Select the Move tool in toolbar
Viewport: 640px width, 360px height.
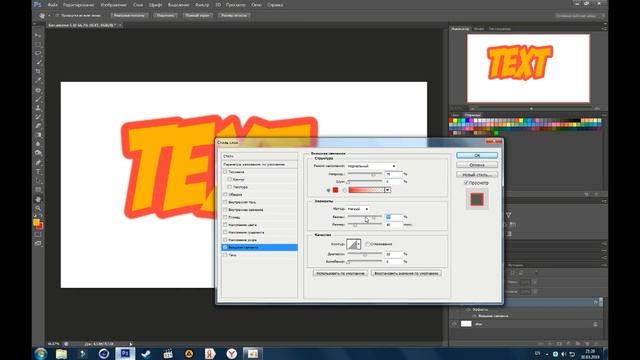[x=38, y=35]
